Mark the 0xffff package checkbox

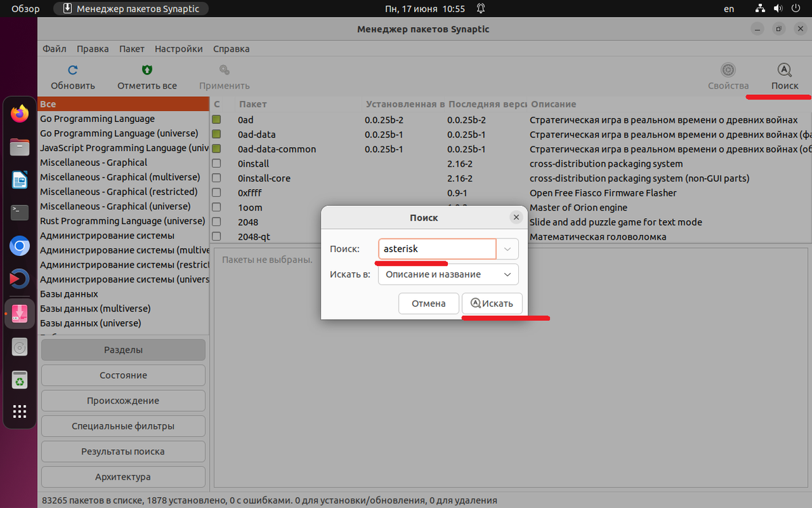point(217,193)
